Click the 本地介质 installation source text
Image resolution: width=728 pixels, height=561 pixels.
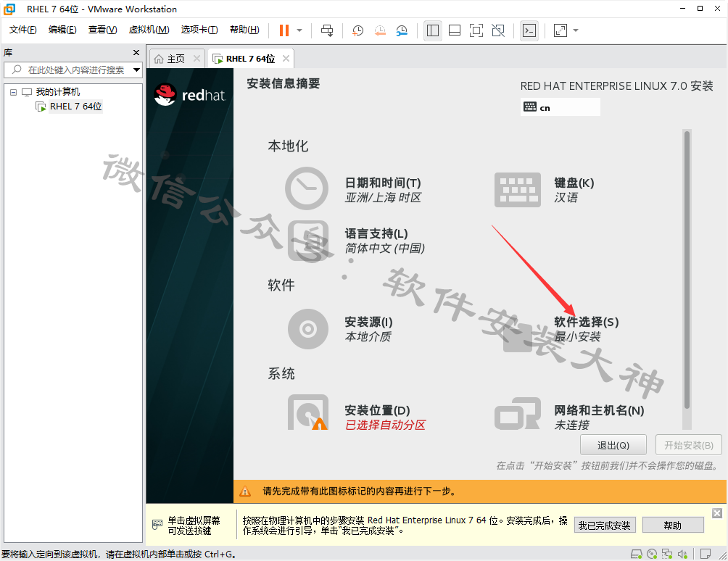tap(368, 336)
